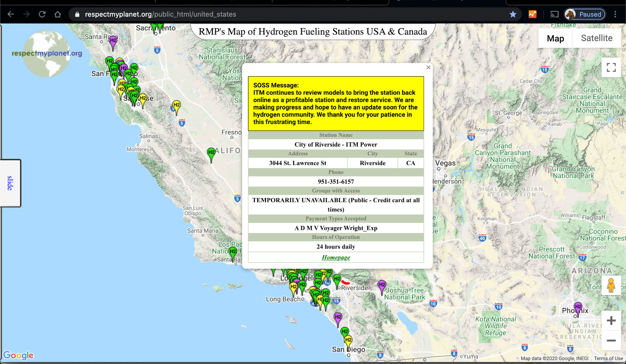
Task: Open the station Homepage link
Action: (x=336, y=257)
